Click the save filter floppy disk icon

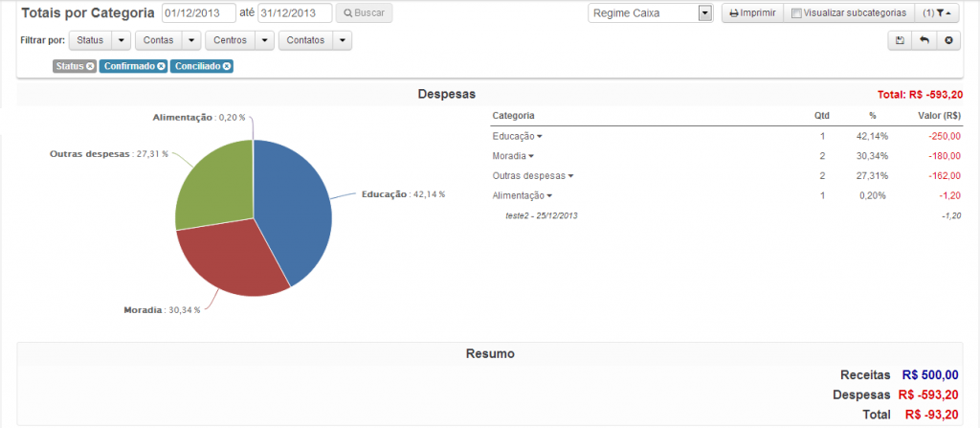click(x=900, y=40)
